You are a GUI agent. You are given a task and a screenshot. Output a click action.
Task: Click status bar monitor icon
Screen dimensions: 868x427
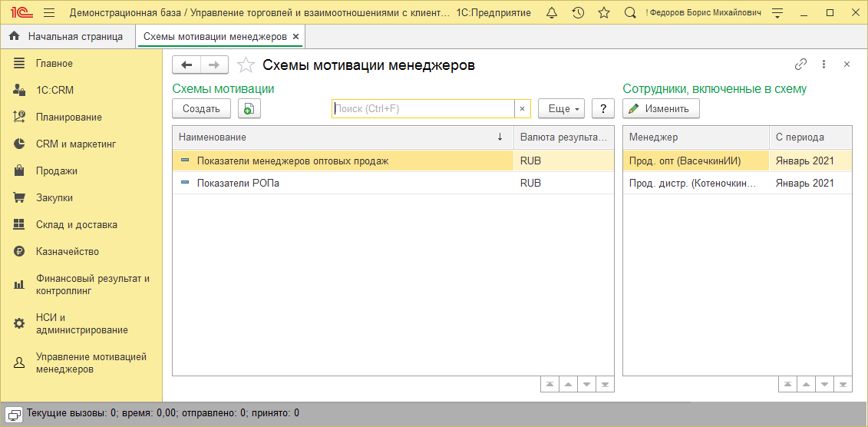pyautogui.click(x=14, y=413)
